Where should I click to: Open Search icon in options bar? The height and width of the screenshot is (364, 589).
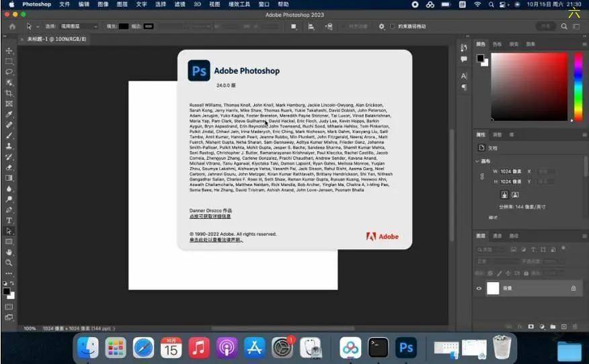tap(564, 26)
